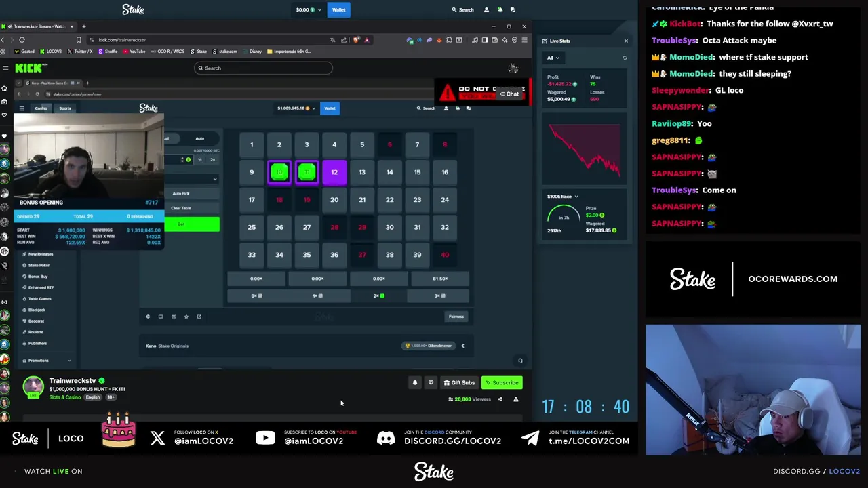Screen dimensions: 868x488
Task: Select Keno tile number 20
Action: click(x=334, y=200)
